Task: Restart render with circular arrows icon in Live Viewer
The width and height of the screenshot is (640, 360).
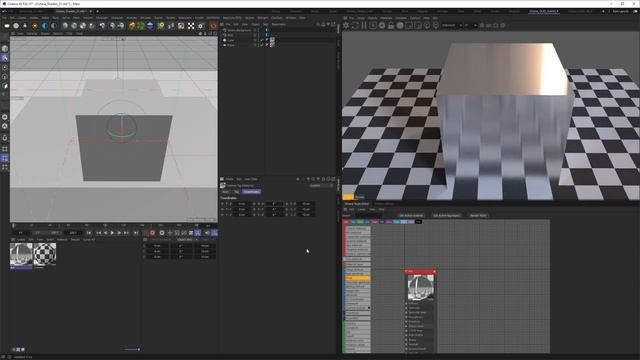Action: 355,25
